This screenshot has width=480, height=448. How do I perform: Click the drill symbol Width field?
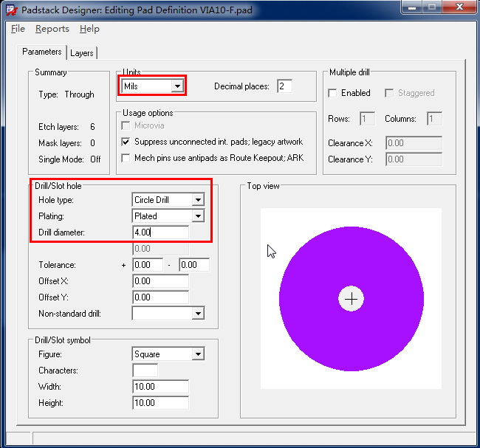[x=161, y=387]
